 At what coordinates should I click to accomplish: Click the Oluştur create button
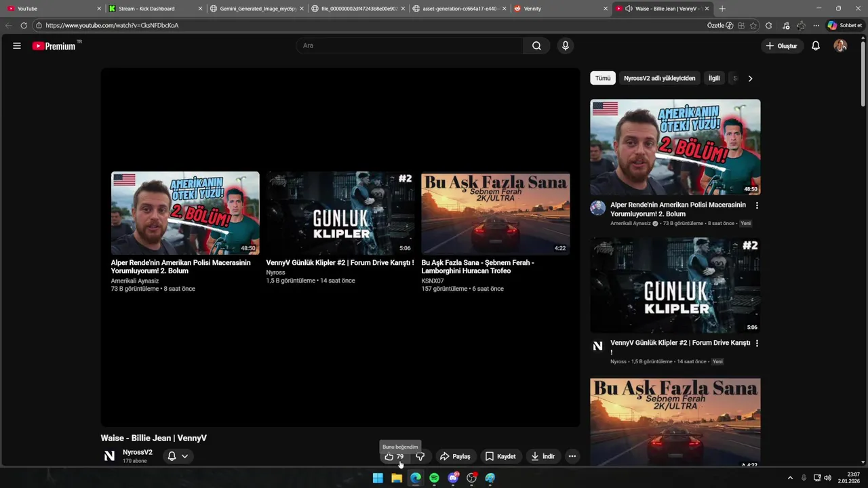[x=781, y=46]
